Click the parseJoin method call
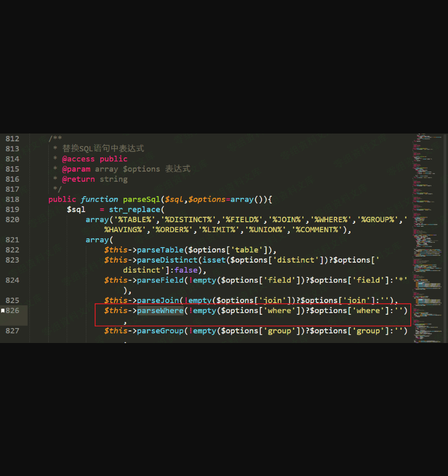This screenshot has height=476, width=448. point(158,300)
